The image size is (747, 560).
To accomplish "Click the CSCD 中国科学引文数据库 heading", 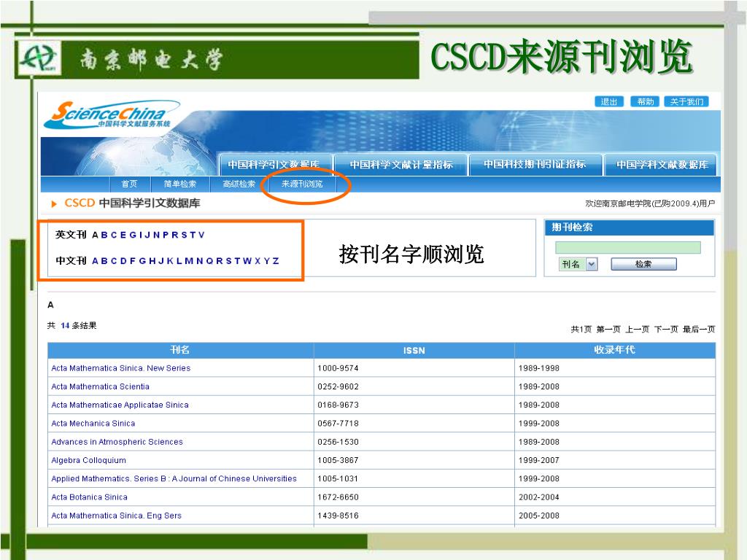I will 133,203.
